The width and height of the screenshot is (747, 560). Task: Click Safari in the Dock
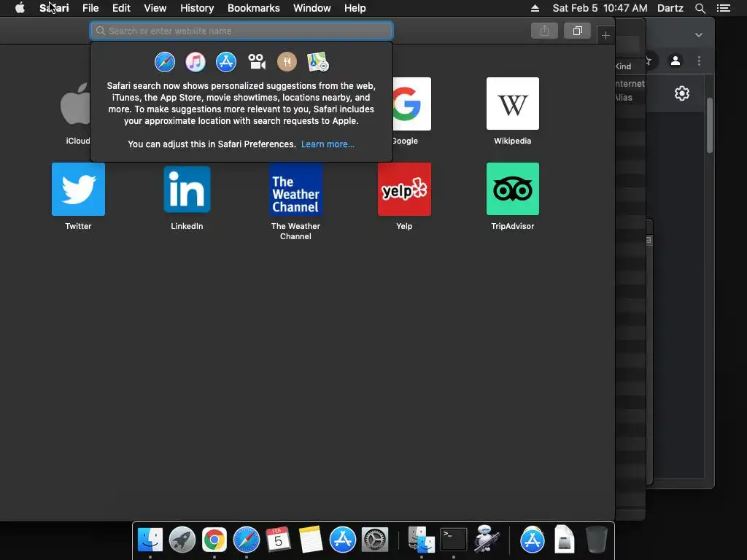[247, 540]
